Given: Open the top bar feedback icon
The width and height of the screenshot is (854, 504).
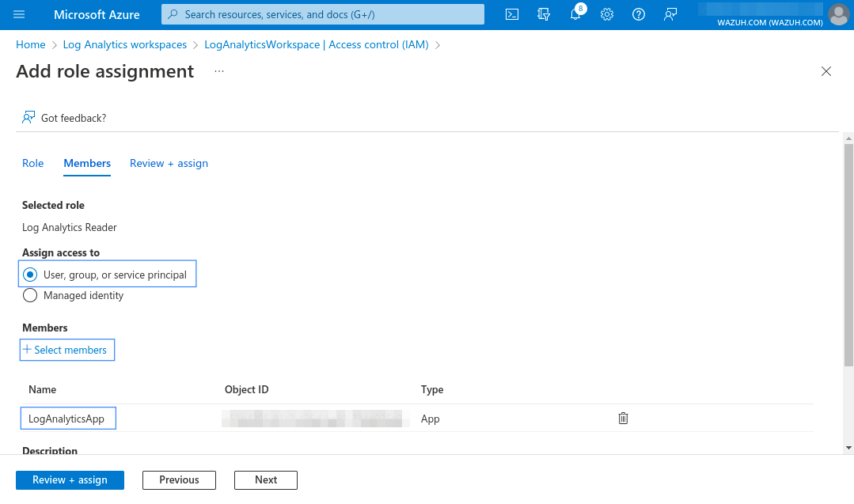Looking at the screenshot, I should (670, 15).
